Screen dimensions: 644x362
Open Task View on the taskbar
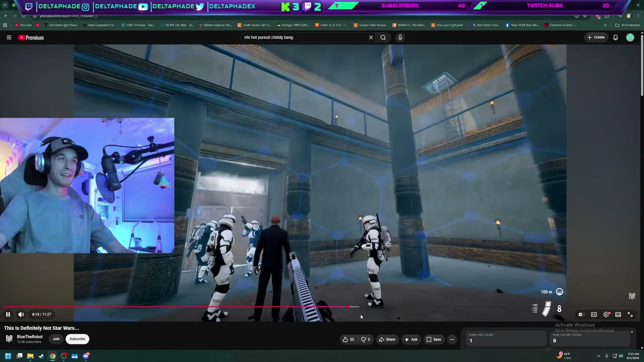coord(19,356)
